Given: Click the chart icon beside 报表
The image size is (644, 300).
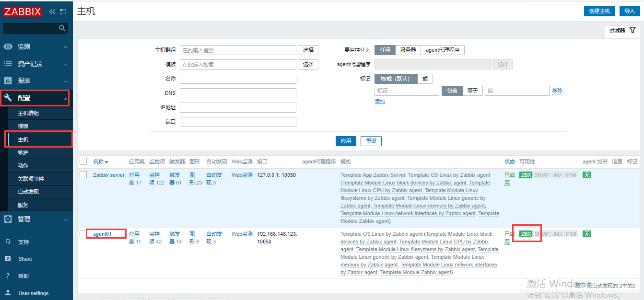Looking at the screenshot, I should point(8,81).
